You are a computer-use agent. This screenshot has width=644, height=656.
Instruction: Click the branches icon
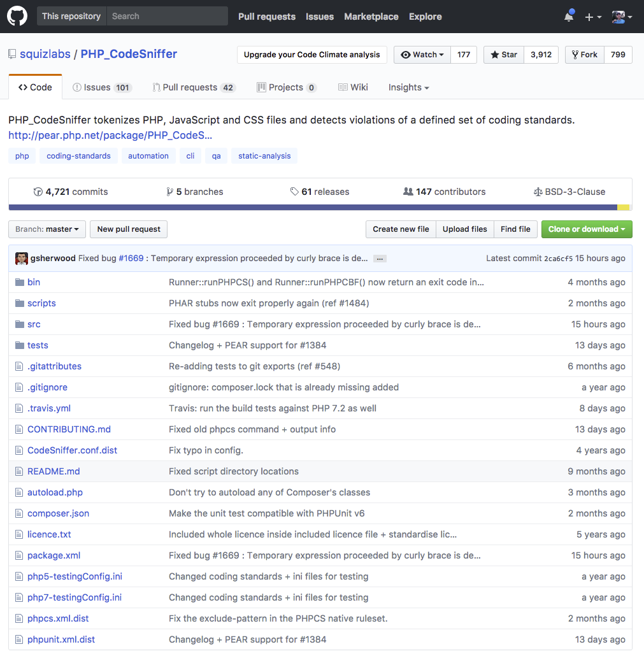pos(169,192)
